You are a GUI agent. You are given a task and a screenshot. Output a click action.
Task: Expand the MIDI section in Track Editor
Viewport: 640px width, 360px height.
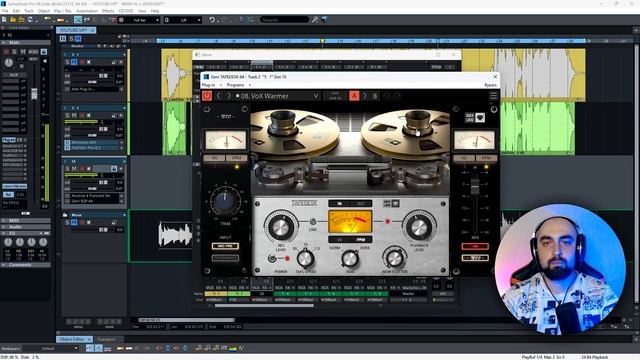point(4,221)
